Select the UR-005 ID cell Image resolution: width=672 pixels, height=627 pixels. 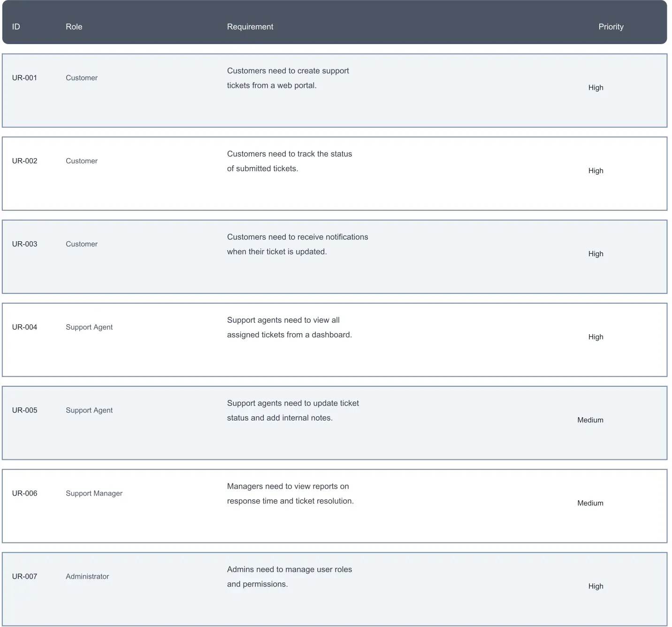tap(24, 410)
